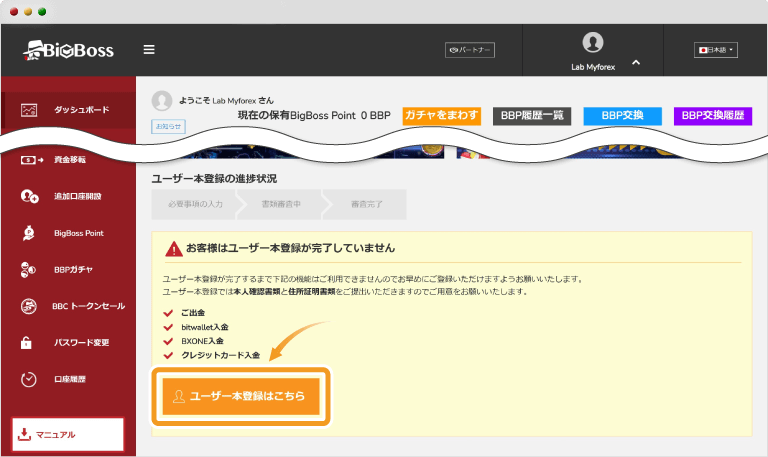Click the ご出金 list item
Image resolution: width=768 pixels, height=457 pixels.
tap(193, 313)
